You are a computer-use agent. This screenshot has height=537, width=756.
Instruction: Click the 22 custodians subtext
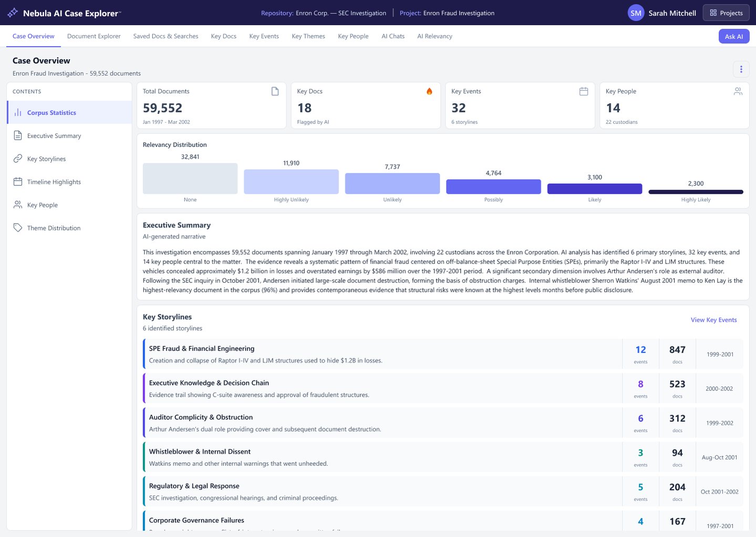(622, 122)
